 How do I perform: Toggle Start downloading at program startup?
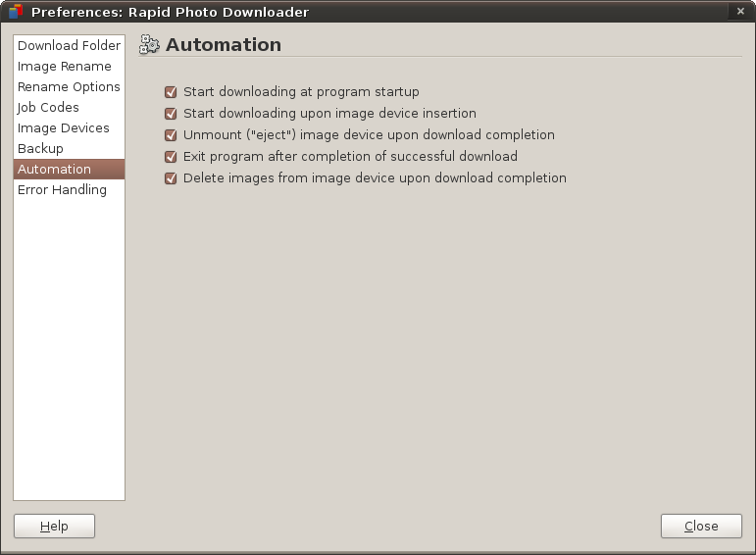(172, 92)
